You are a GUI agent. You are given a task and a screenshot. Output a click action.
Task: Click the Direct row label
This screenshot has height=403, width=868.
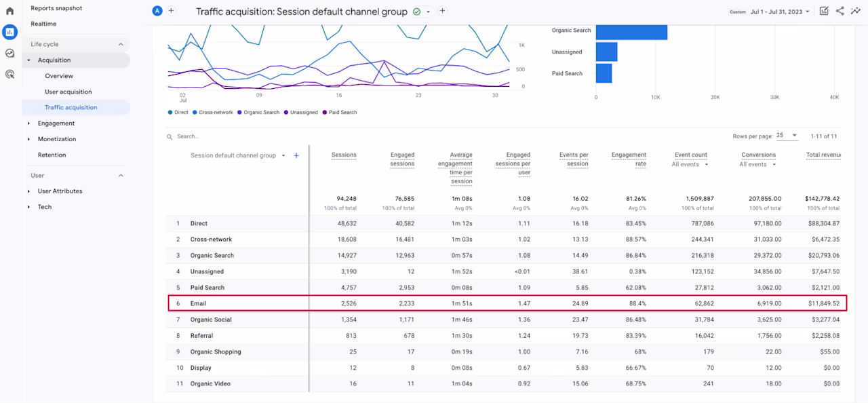pyautogui.click(x=199, y=223)
